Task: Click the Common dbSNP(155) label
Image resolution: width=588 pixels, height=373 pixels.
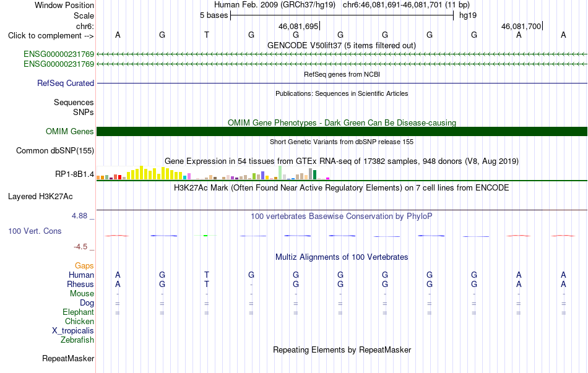Action: [x=55, y=151]
